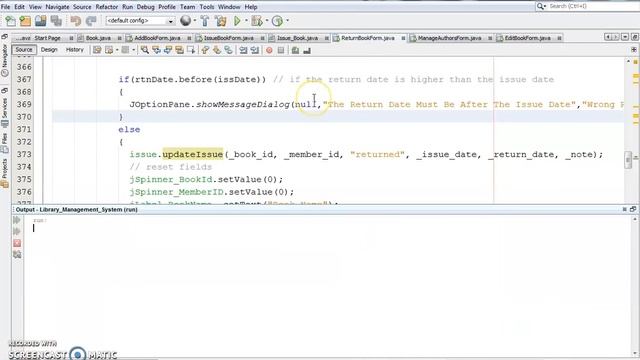The width and height of the screenshot is (640, 360).
Task: Stop running process in Output panel
Action: click(x=17, y=243)
